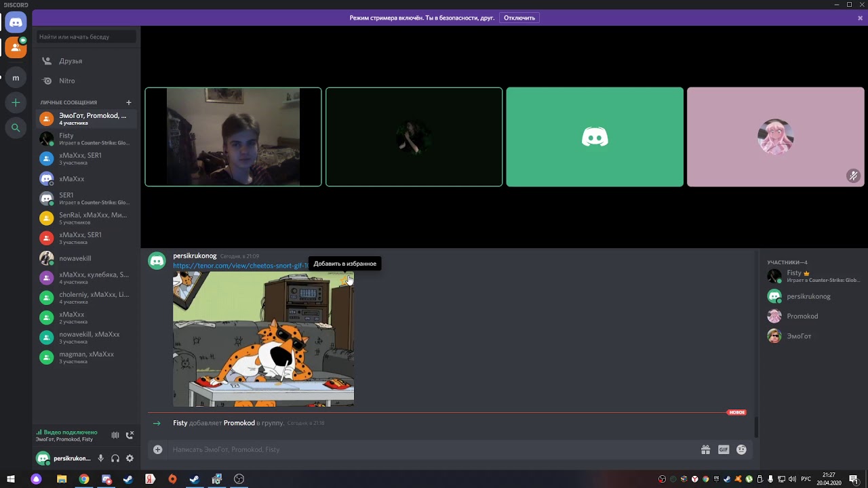Open direct message with Fisty
The width and height of the screenshot is (868, 488).
tap(86, 139)
